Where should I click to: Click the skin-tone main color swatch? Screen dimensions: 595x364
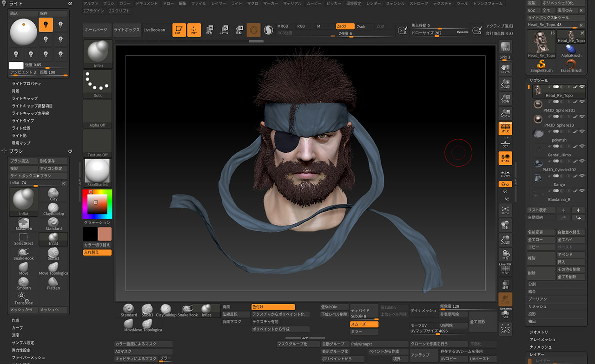click(x=105, y=234)
